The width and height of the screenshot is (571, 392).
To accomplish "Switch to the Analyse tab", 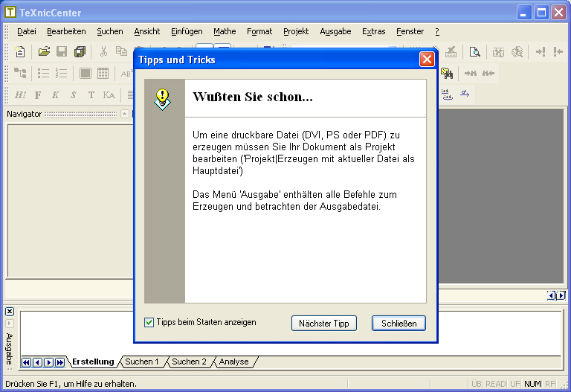I will [233, 362].
